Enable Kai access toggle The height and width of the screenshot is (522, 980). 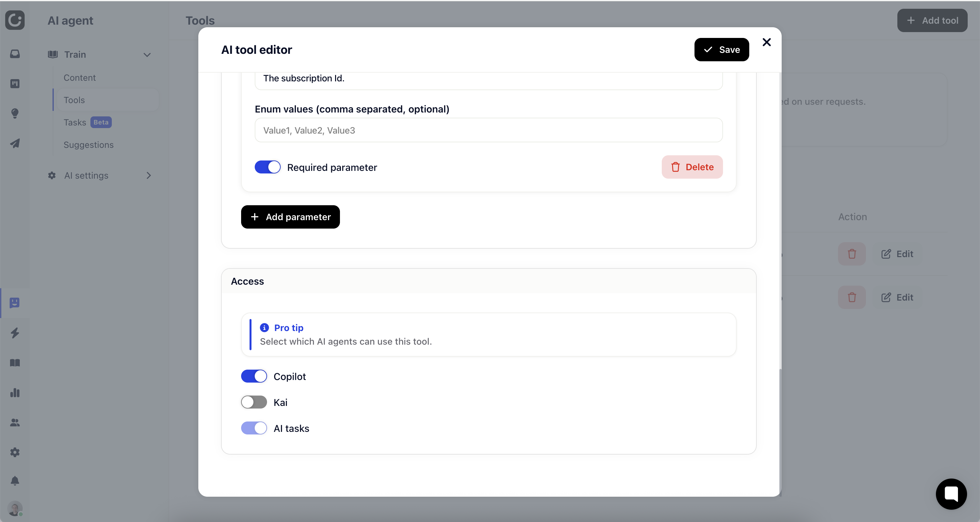[254, 402]
